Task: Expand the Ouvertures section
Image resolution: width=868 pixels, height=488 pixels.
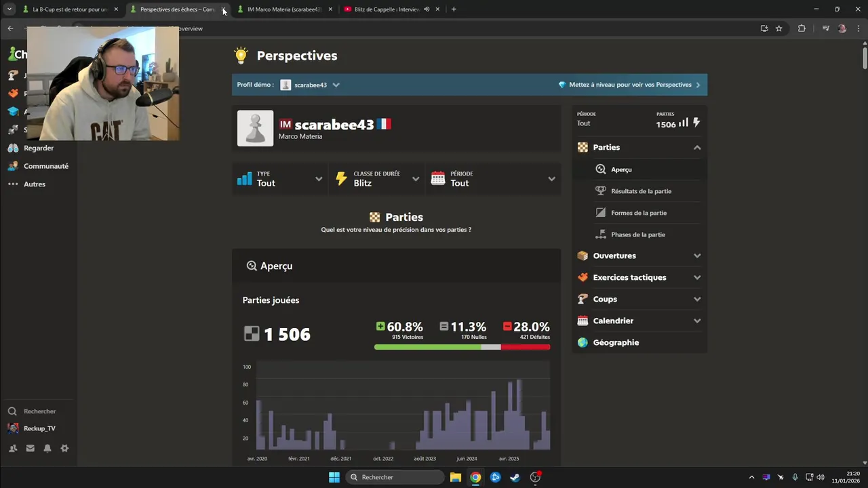Action: [639, 256]
